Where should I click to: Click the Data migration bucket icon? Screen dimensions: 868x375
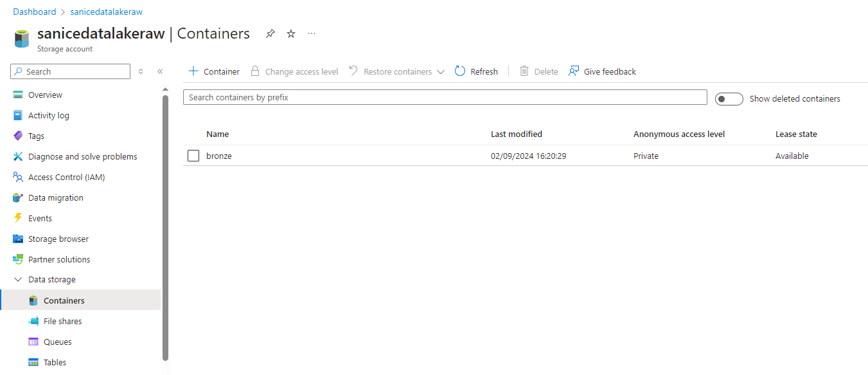(x=18, y=197)
